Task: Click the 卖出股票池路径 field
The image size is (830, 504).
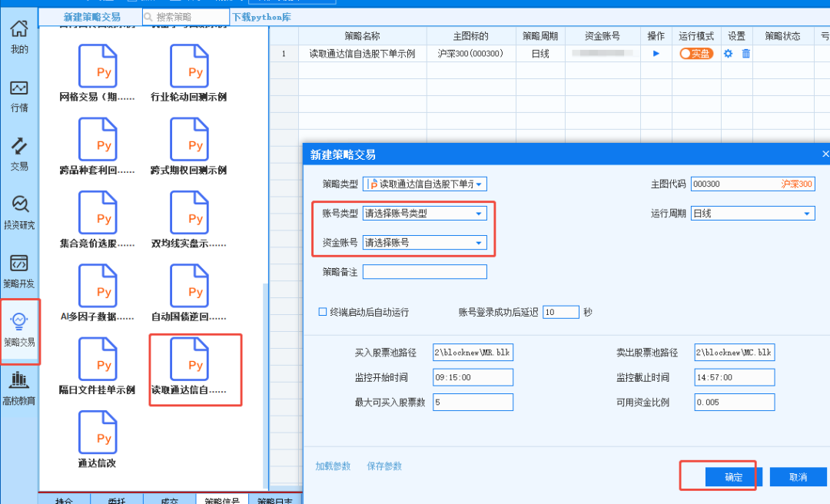Action: pos(734,352)
